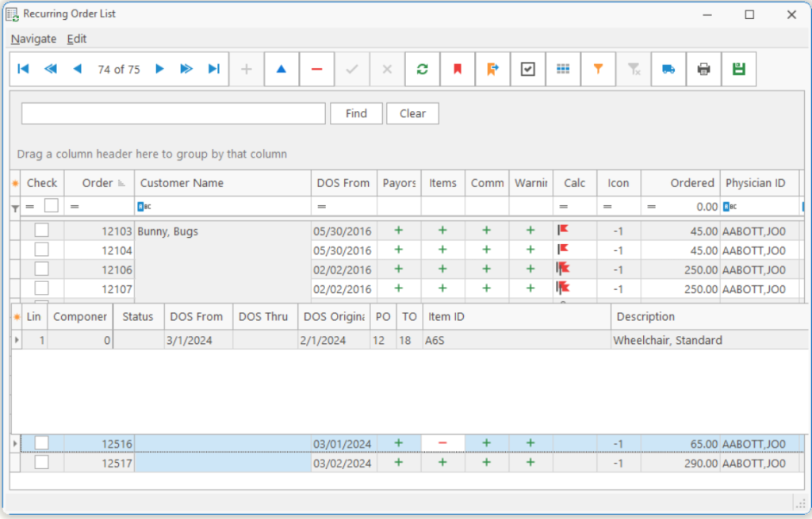
Task: Click the green save disk icon
Action: tap(739, 69)
